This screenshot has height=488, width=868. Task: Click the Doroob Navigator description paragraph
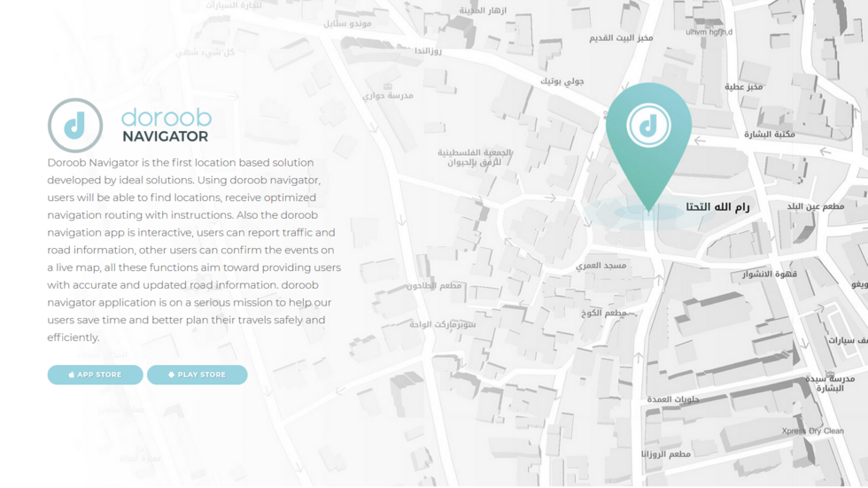click(x=194, y=250)
